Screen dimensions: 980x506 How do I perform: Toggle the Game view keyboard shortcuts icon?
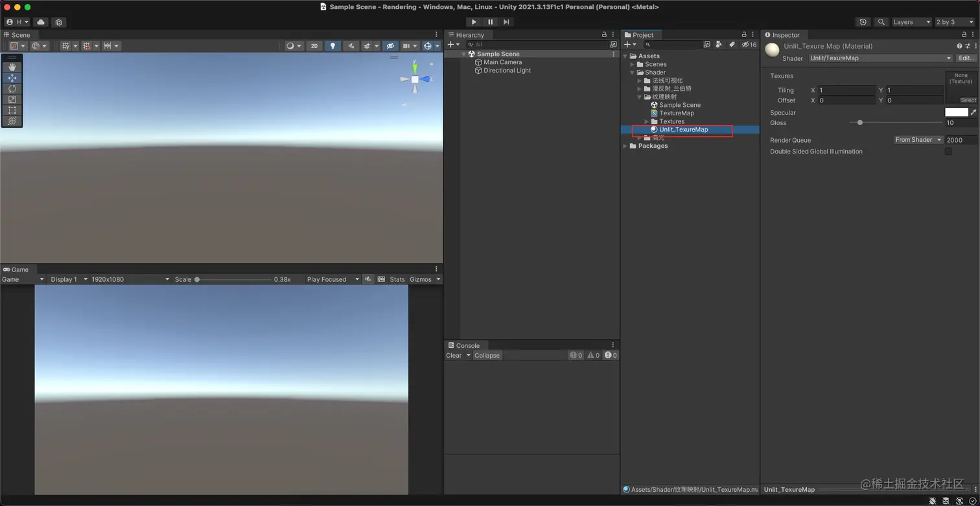click(x=381, y=279)
